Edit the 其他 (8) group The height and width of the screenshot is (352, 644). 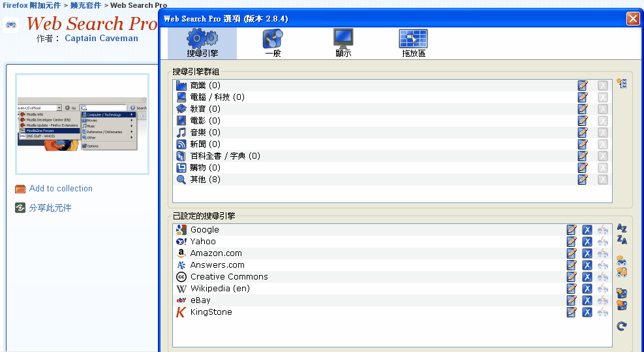[x=583, y=180]
